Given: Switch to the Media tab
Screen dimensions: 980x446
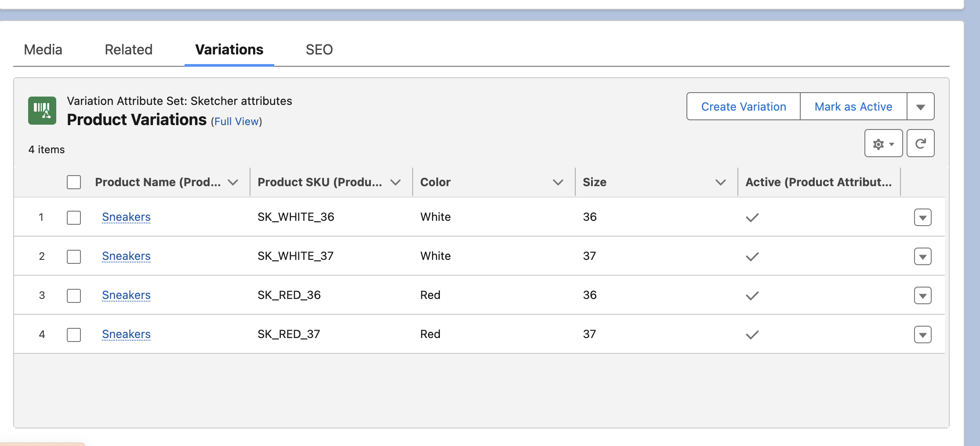Looking at the screenshot, I should point(43,50).
